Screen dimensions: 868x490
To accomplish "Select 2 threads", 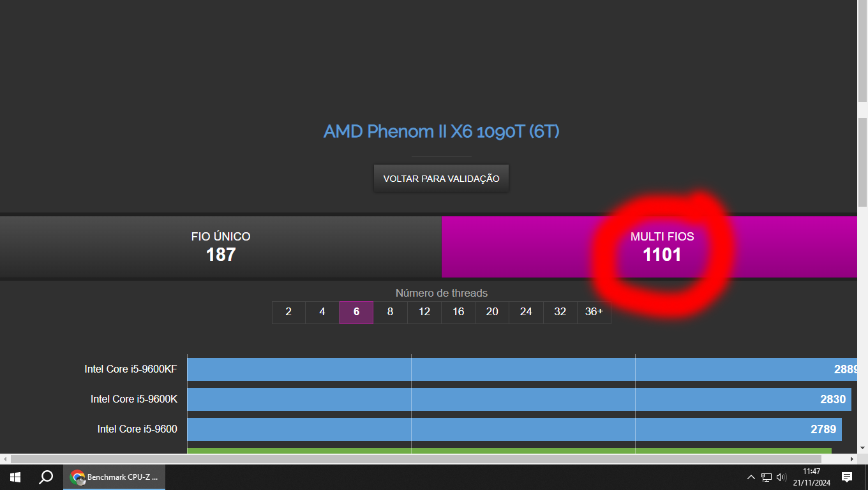I will click(288, 312).
